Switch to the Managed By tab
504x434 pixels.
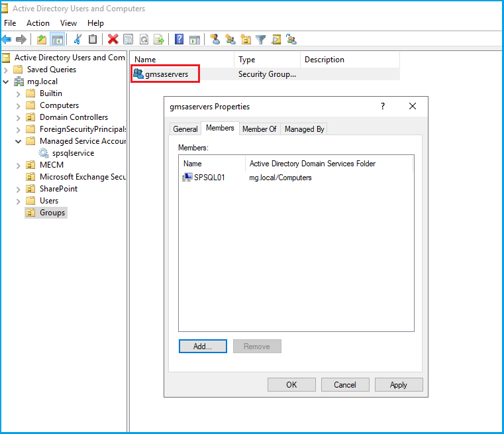click(x=304, y=129)
